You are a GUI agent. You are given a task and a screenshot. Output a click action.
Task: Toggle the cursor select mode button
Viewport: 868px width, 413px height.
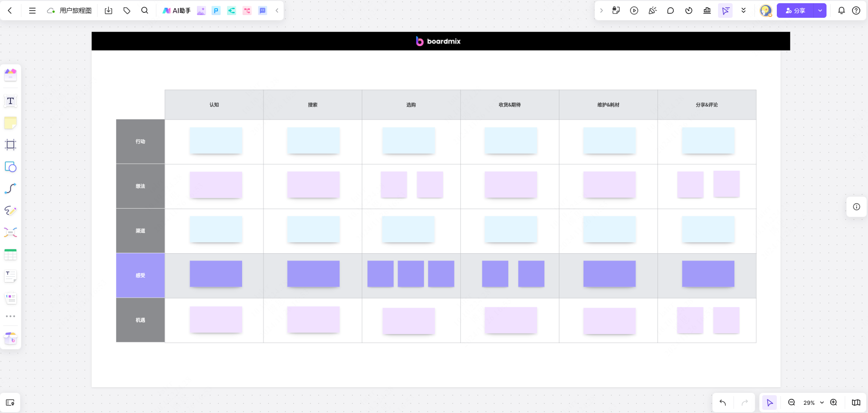(x=770, y=403)
